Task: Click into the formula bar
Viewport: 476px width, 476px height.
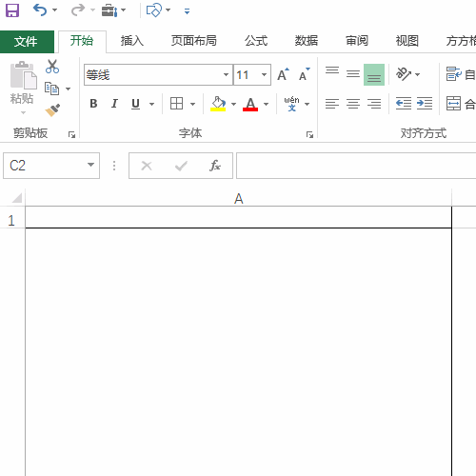Action: click(x=356, y=166)
